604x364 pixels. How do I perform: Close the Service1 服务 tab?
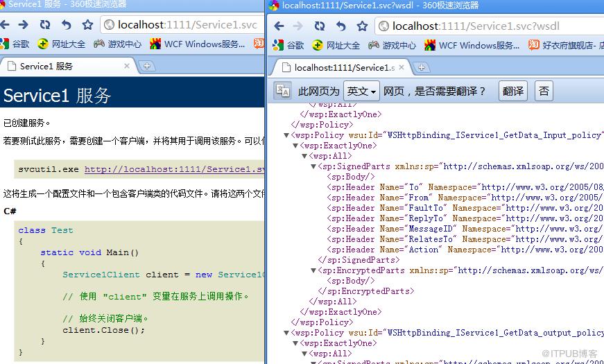[x=127, y=67]
